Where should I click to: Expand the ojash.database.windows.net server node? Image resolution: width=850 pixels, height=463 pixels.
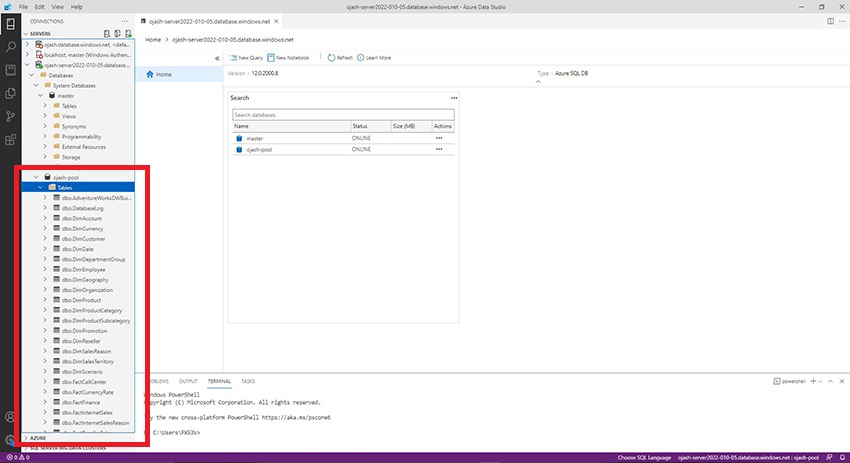coord(27,44)
